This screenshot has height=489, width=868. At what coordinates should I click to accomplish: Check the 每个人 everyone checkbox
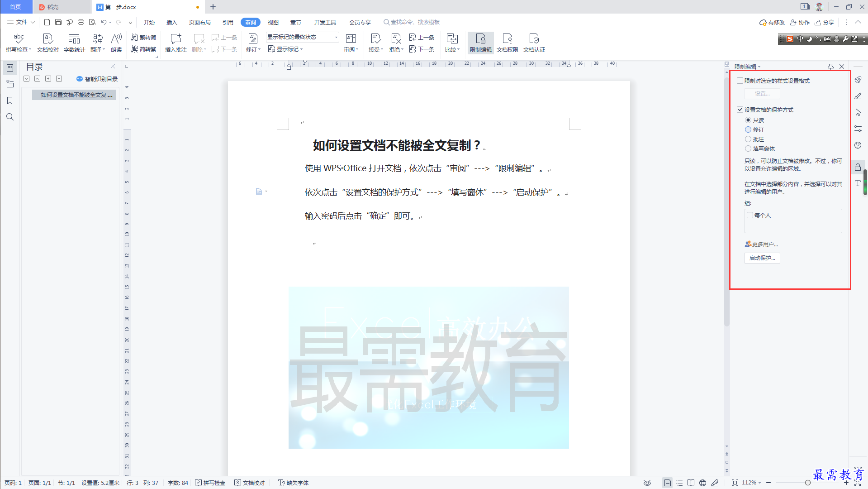[750, 215]
